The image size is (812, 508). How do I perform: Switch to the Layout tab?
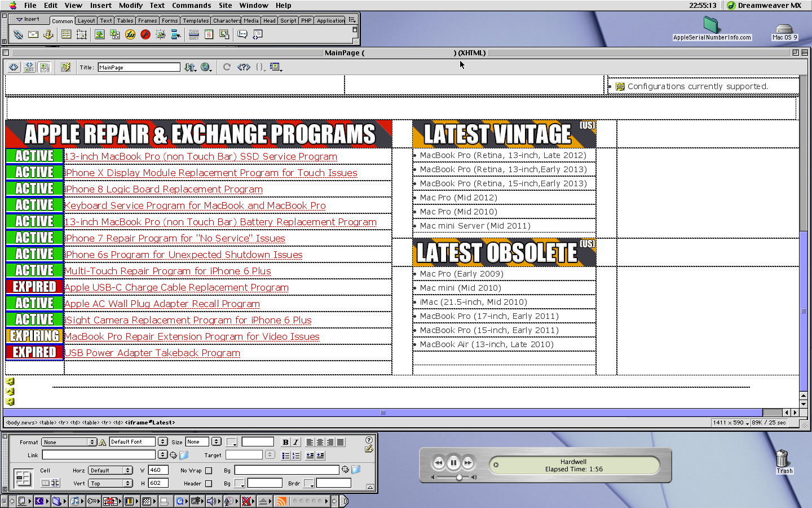[x=86, y=20]
